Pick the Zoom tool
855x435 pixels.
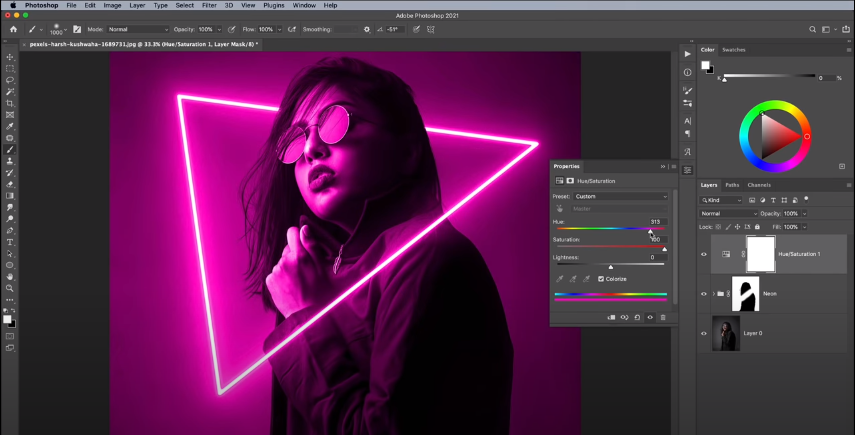(10, 288)
